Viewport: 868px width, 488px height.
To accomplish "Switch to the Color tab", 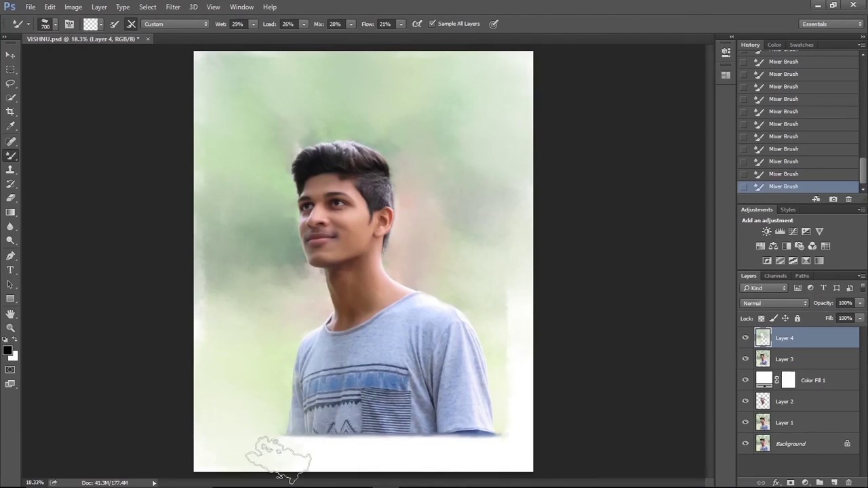I will [x=774, y=45].
